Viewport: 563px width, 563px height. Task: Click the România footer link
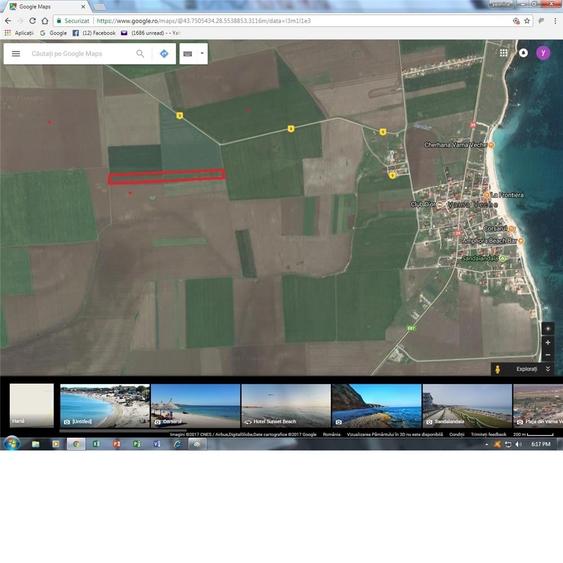331,434
